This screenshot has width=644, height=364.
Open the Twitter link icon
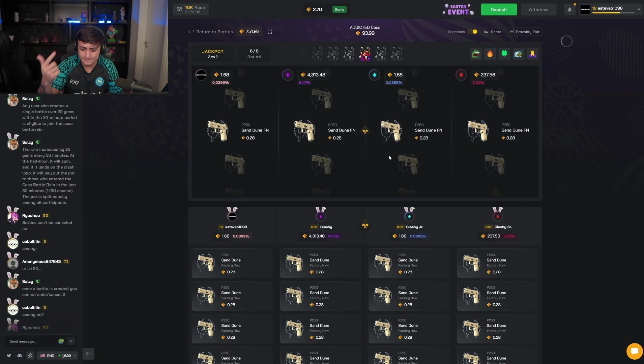coord(9,356)
